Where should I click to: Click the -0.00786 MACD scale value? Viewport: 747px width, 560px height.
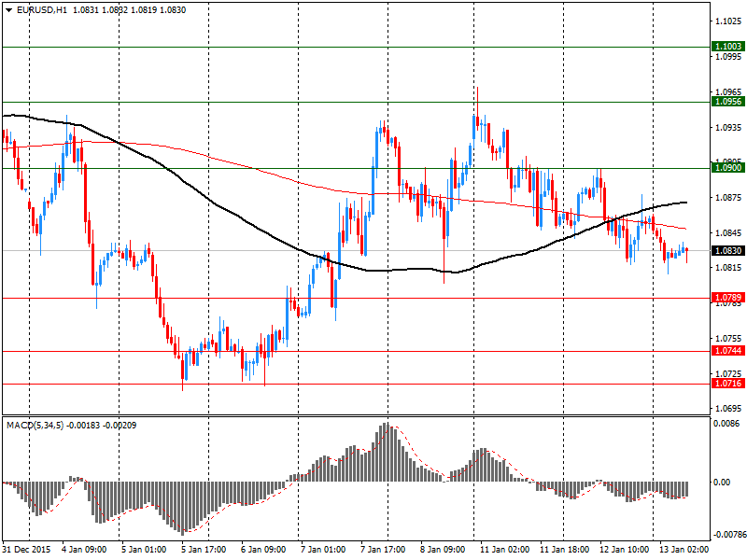coord(729,535)
